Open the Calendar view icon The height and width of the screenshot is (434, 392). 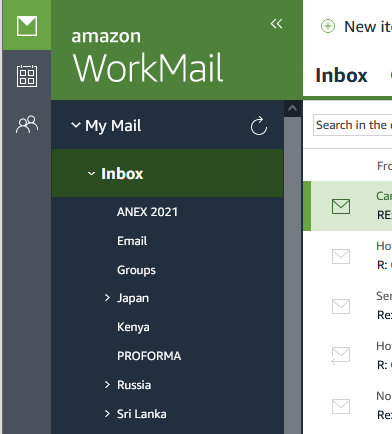[x=27, y=76]
